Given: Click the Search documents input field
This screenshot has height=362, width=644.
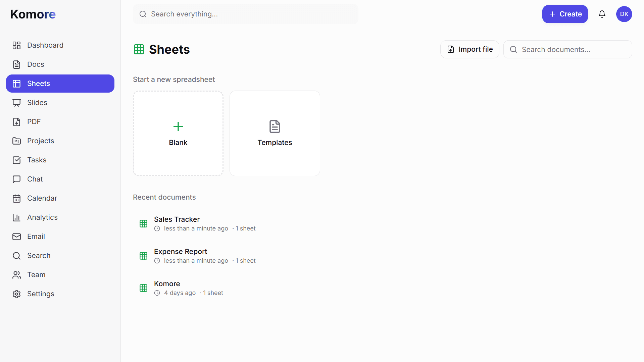Looking at the screenshot, I should pos(567,49).
